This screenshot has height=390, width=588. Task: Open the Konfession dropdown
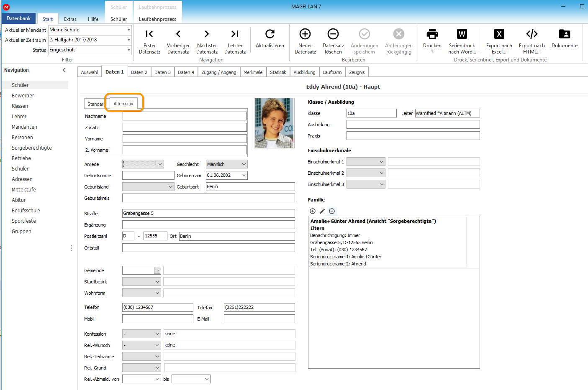pos(157,334)
